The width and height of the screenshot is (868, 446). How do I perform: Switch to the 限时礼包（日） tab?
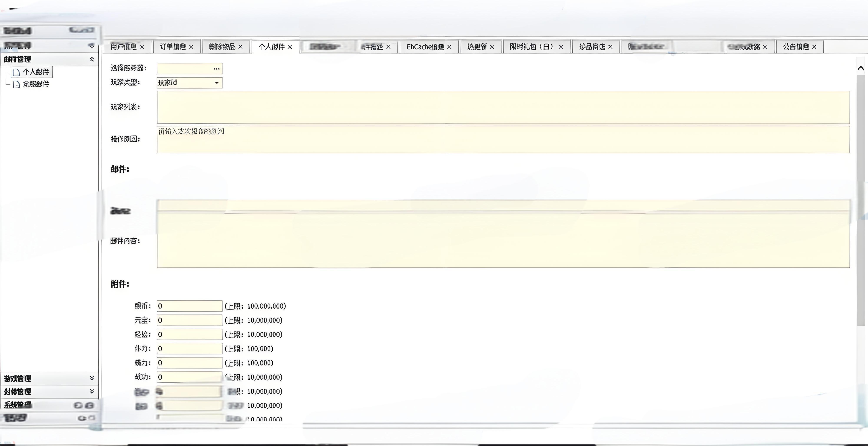tap(532, 47)
